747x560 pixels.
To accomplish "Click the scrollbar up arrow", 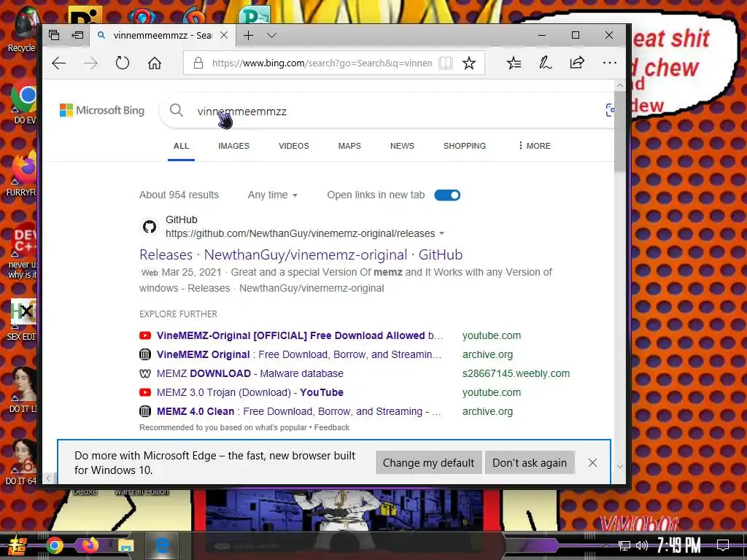I will 620,85.
